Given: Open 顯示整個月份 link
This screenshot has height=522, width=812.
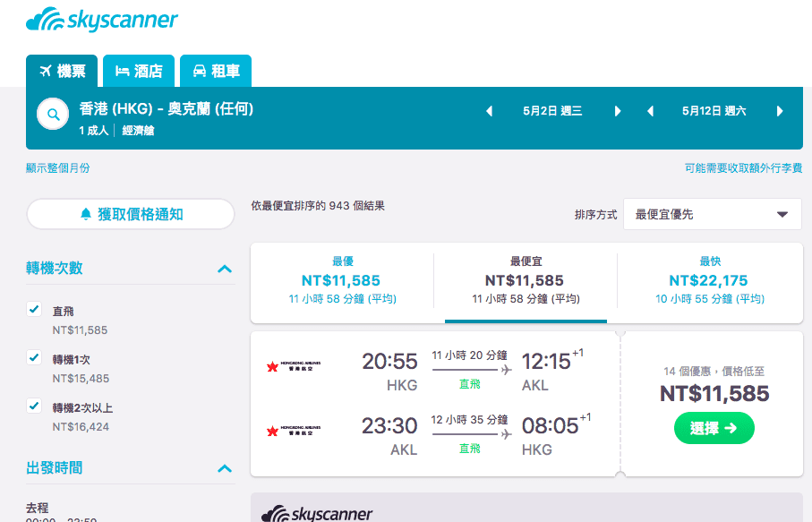Looking at the screenshot, I should click(58, 167).
